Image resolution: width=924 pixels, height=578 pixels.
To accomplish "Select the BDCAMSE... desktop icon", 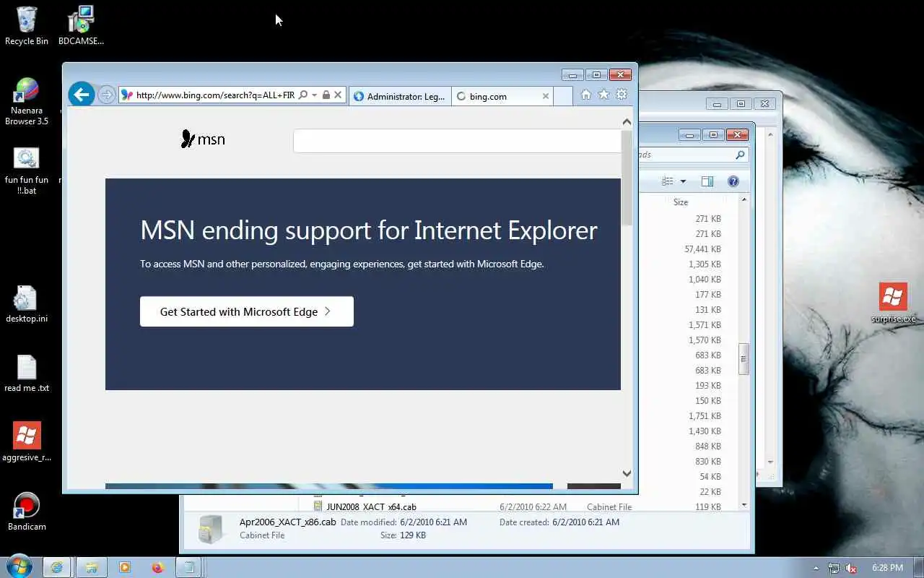I will pyautogui.click(x=81, y=26).
